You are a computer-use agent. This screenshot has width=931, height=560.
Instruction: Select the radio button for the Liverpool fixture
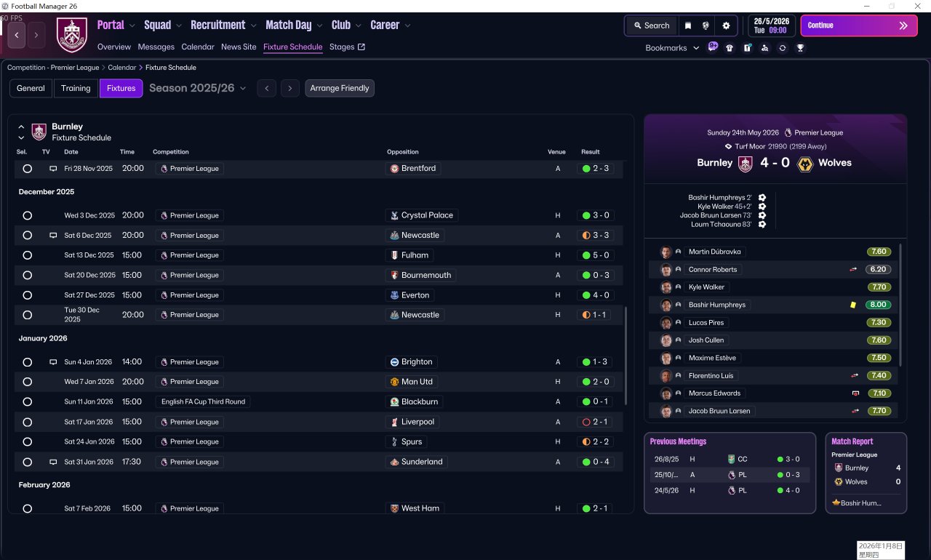coord(28,423)
